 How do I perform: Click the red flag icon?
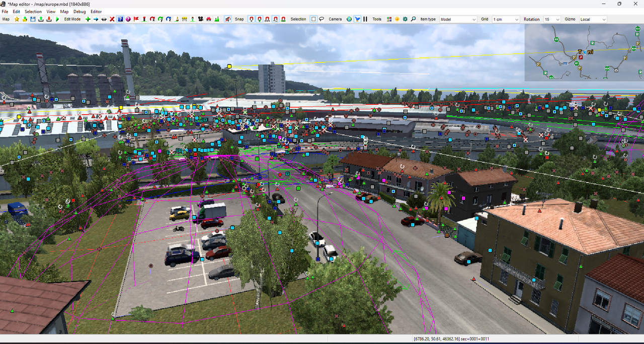tap(136, 19)
